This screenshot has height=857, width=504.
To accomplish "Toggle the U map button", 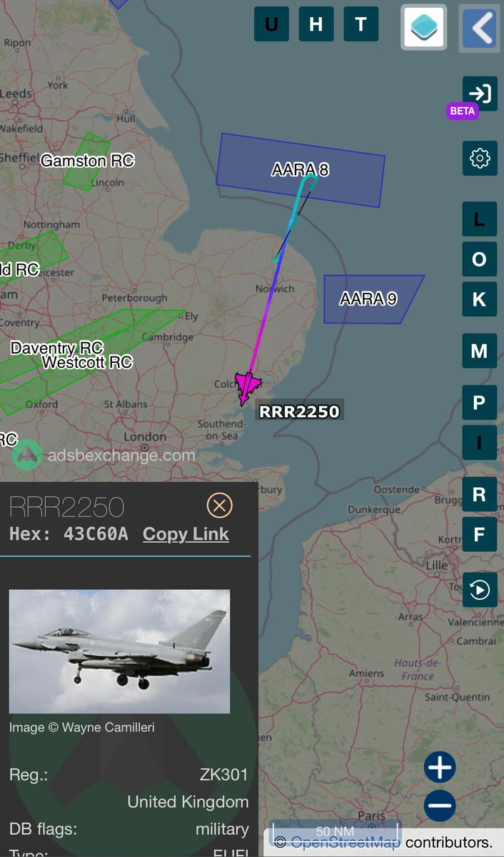I will click(x=271, y=24).
